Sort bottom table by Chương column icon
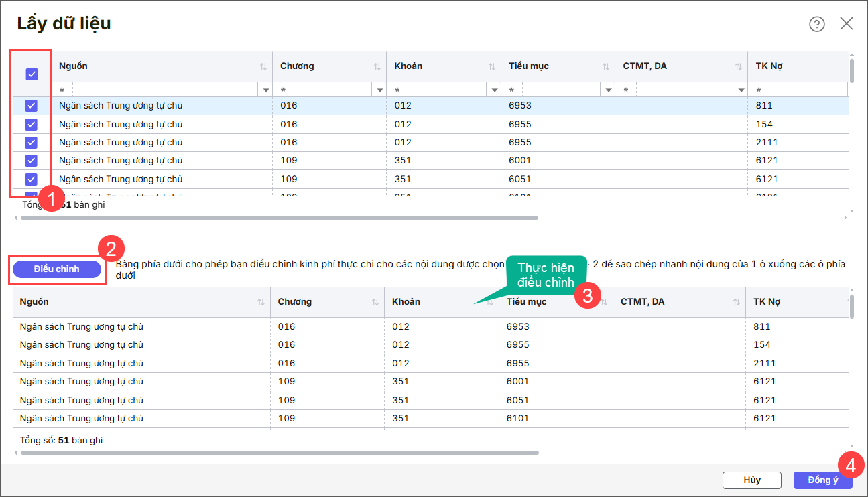868x497 pixels. click(x=375, y=302)
